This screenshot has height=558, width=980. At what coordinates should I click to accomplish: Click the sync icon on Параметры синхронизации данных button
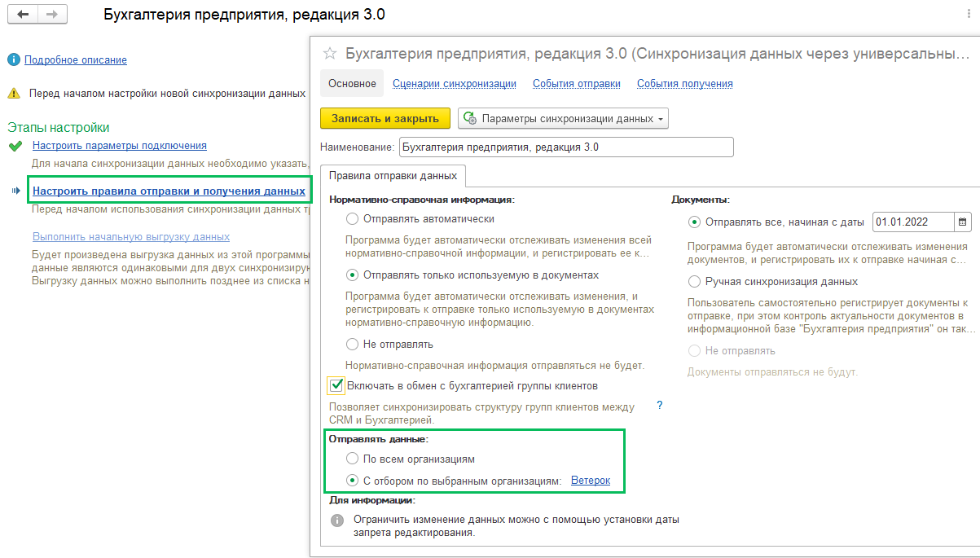click(x=470, y=118)
